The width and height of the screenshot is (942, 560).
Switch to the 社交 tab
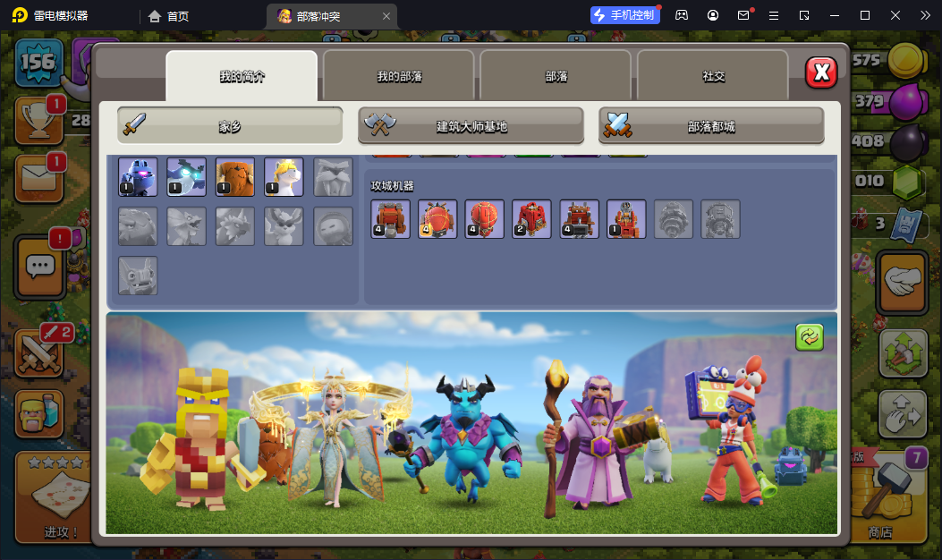point(713,76)
